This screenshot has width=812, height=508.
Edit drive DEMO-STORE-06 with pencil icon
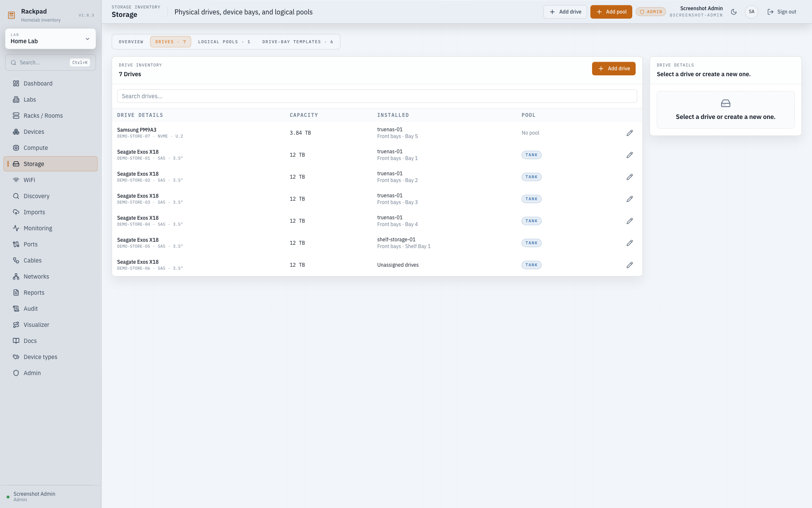click(x=630, y=265)
